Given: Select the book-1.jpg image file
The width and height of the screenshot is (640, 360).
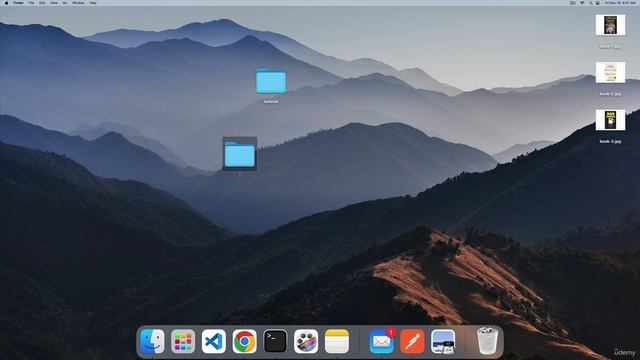Looking at the screenshot, I should click(610, 25).
